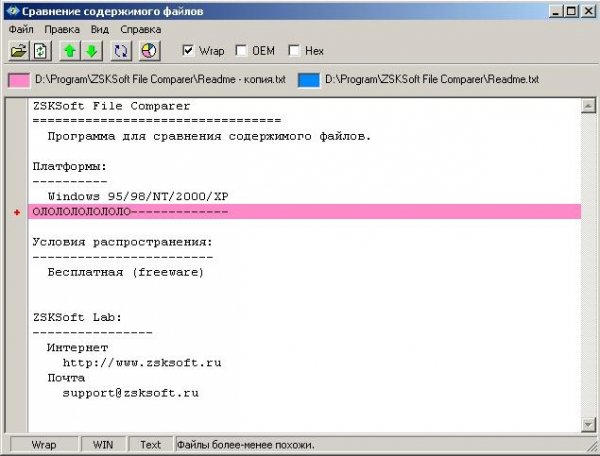Click the application icon in title bar
Screen dimensions: 600x456
click(x=12, y=11)
